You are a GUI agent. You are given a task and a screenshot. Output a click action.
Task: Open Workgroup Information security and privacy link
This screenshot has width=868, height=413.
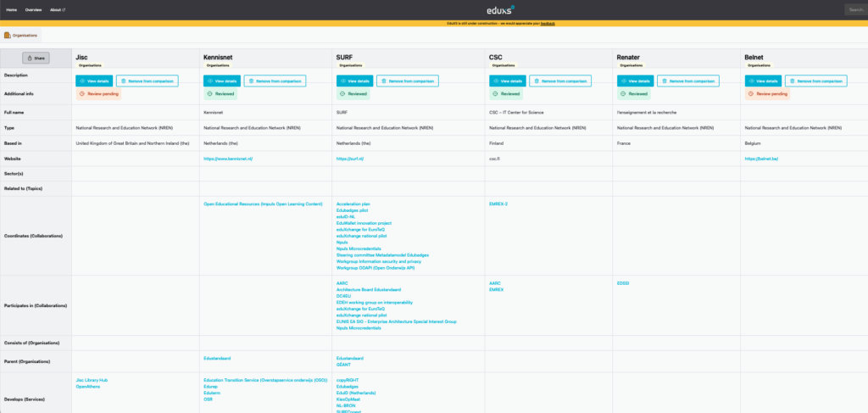coord(379,262)
